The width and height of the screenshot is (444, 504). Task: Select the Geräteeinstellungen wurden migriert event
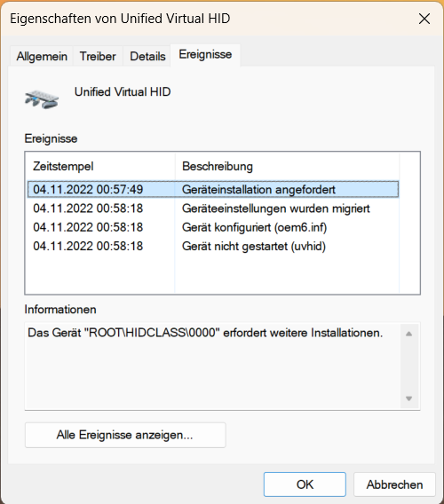[x=213, y=209]
